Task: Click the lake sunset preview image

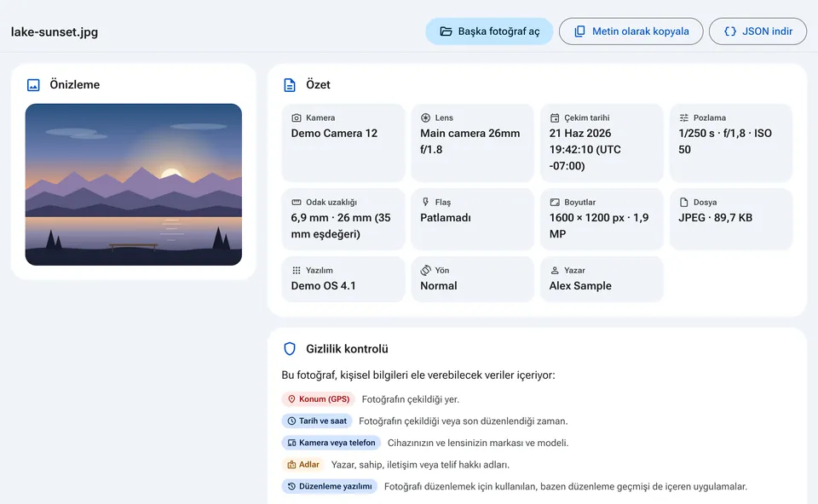Action: (134, 185)
